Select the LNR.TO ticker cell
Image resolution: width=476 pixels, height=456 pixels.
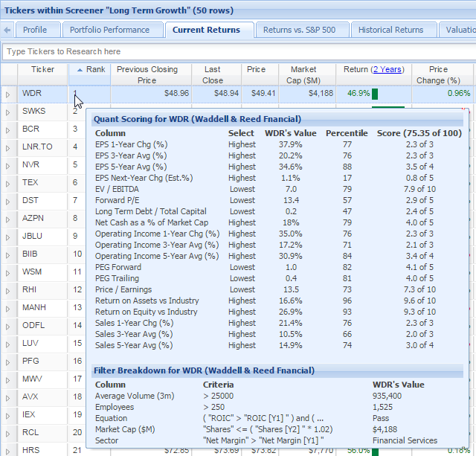click(42, 147)
